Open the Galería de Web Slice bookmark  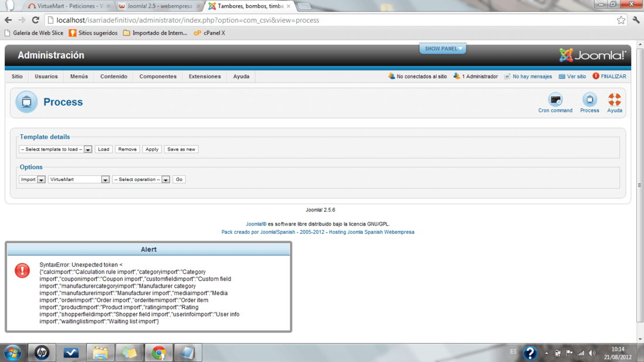34,33
